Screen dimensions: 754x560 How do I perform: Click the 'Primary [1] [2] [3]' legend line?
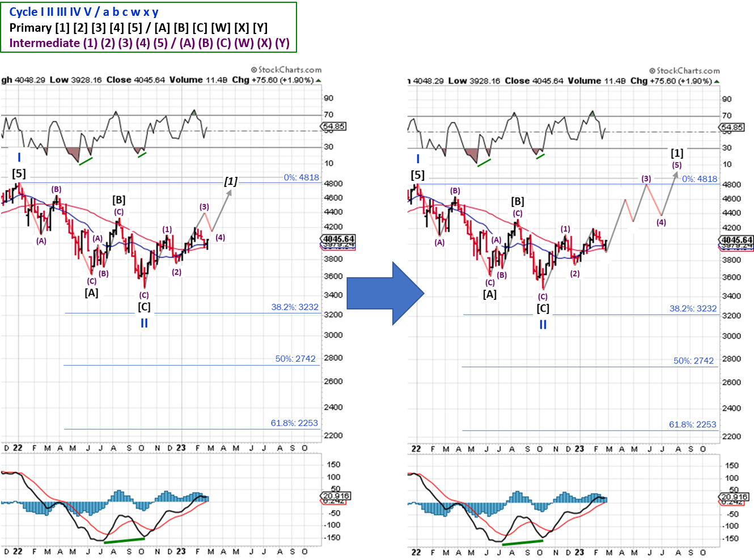point(138,28)
